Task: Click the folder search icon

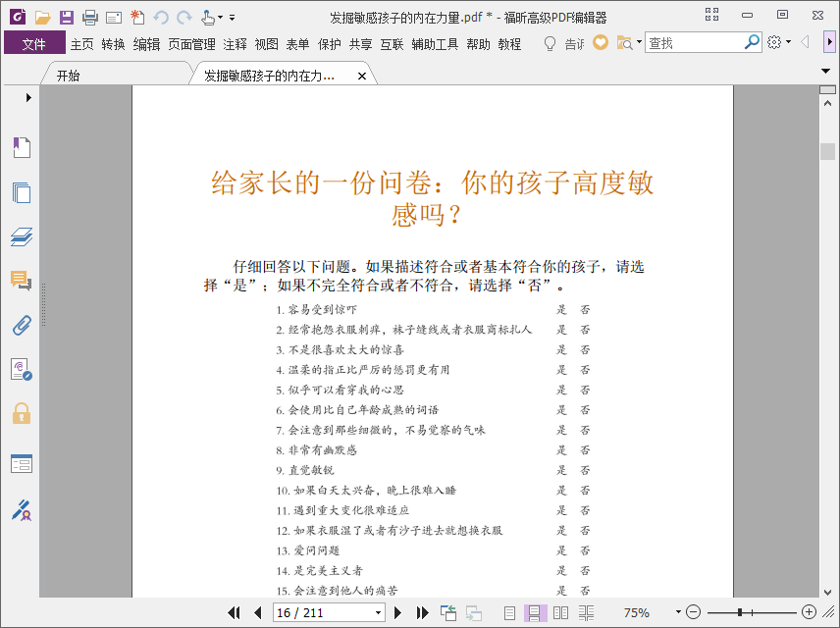Action: click(x=625, y=43)
